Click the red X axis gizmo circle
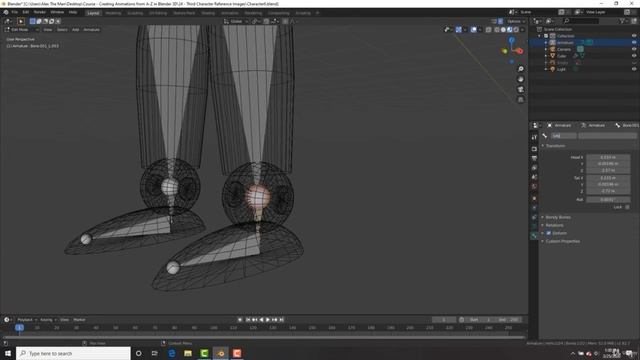Image resolution: width=640 pixels, height=360 pixels. pyautogui.click(x=520, y=51)
